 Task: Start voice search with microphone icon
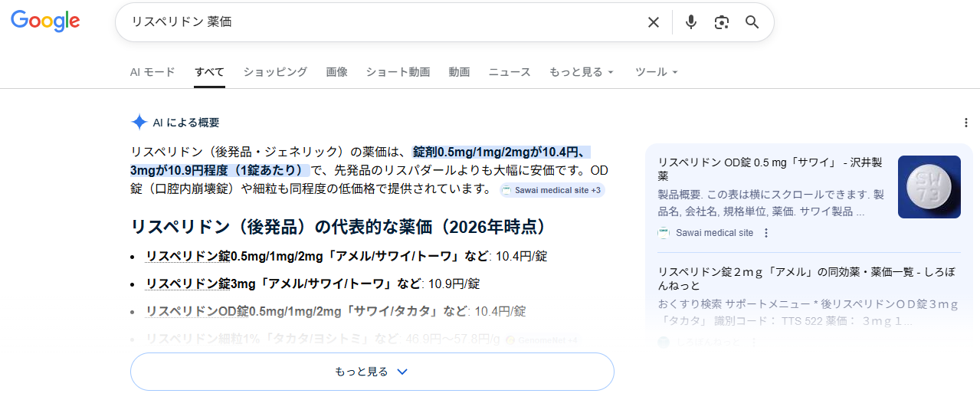(x=690, y=22)
